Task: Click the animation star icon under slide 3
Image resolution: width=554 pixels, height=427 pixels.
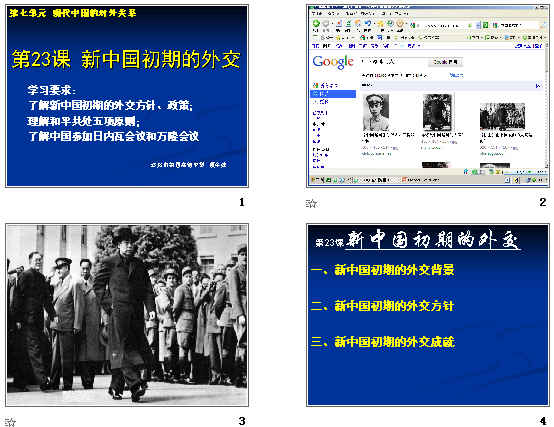Action: point(11,422)
